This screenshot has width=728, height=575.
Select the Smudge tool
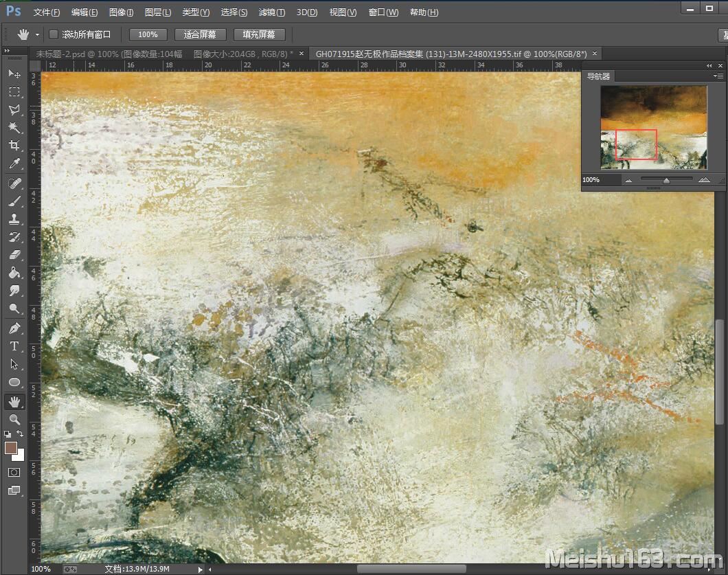click(14, 291)
